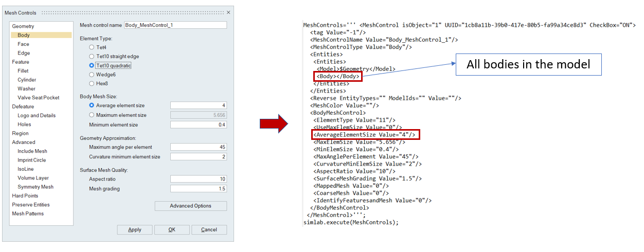Select Face in the Geometry tree

(x=23, y=44)
